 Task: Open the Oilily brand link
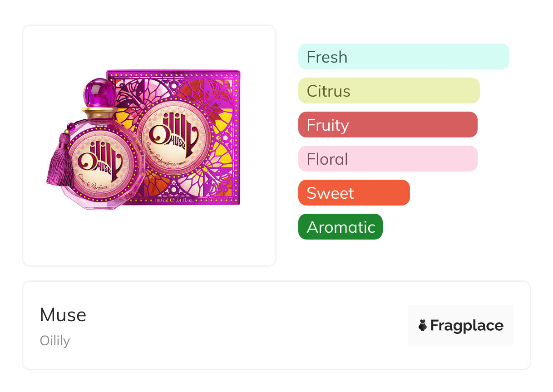click(55, 341)
